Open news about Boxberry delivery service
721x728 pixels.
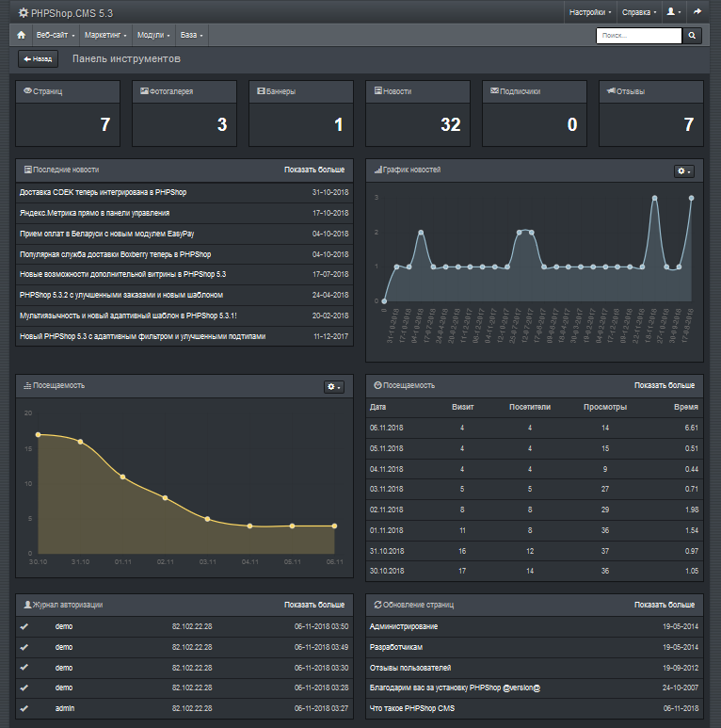coord(115,254)
